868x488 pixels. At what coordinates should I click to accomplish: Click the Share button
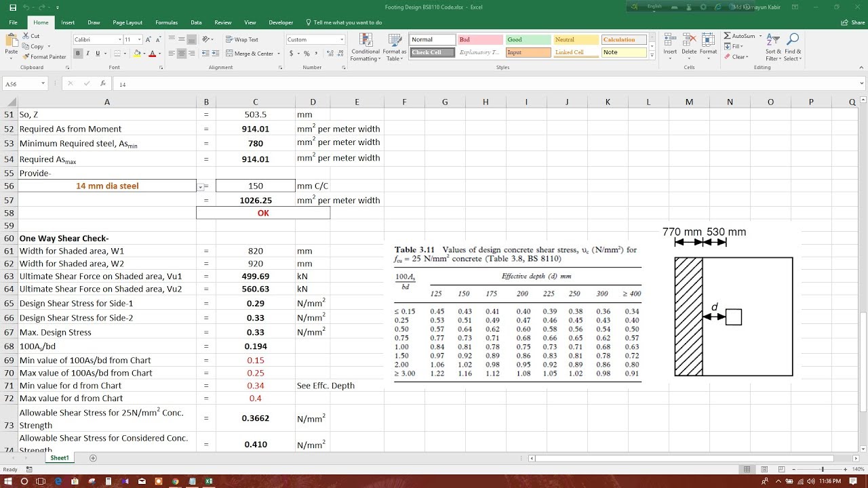(853, 22)
